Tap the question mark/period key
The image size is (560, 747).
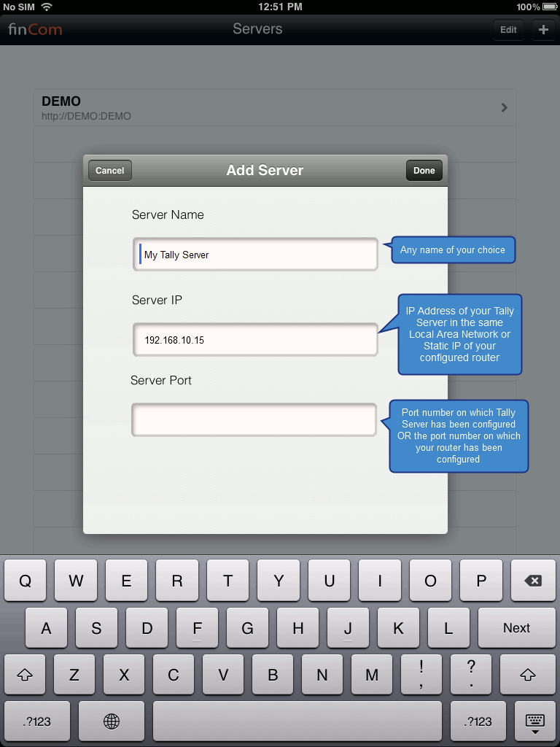point(472,675)
